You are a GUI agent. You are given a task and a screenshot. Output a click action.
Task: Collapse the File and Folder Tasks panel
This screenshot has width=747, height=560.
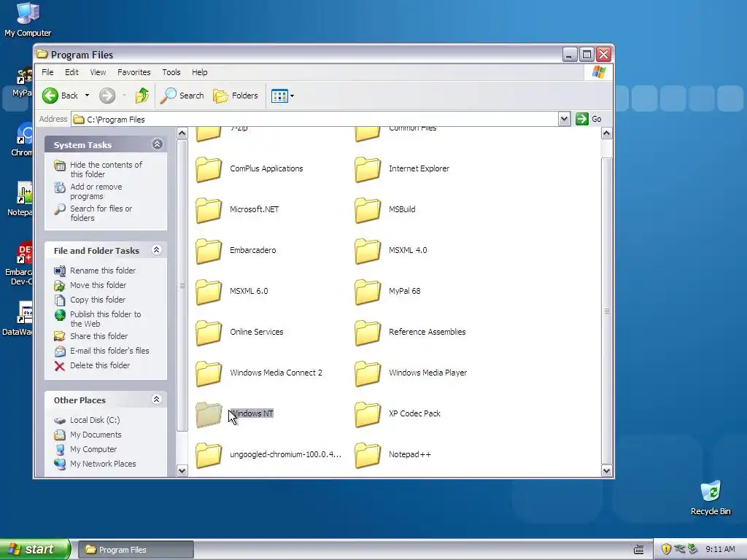click(x=156, y=250)
